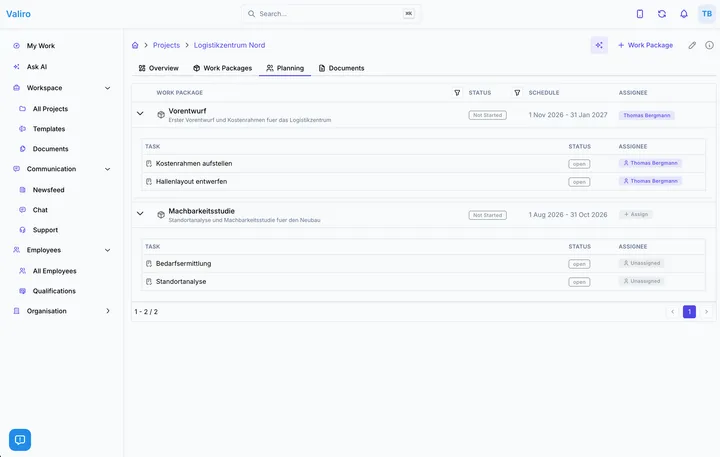Click the sync refresh icon
This screenshot has height=457, width=720.
tap(662, 14)
